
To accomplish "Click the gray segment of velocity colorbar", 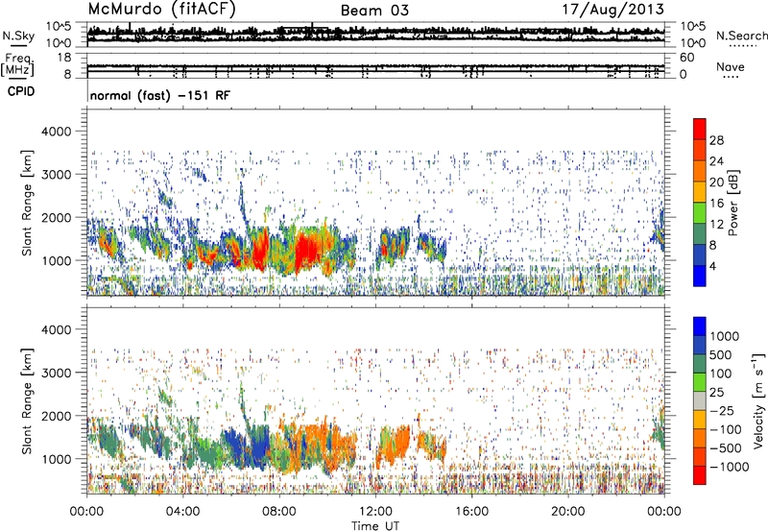I will [x=700, y=401].
